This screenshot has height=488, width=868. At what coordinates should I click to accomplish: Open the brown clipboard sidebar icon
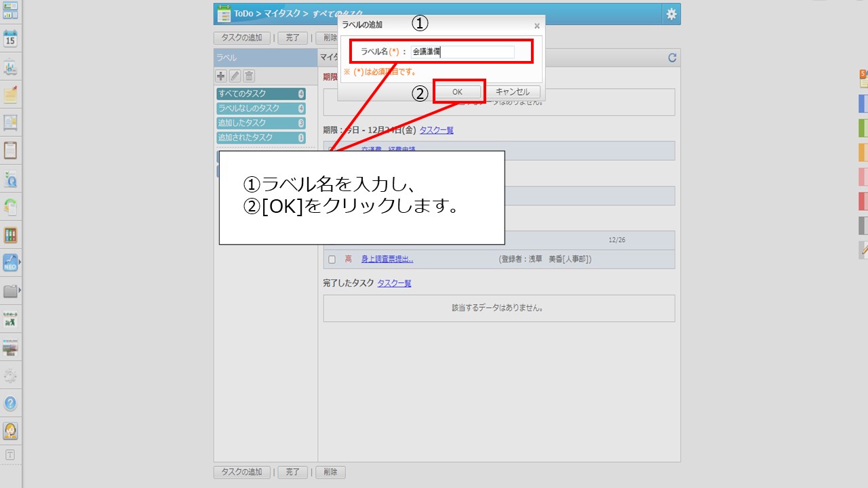point(10,150)
